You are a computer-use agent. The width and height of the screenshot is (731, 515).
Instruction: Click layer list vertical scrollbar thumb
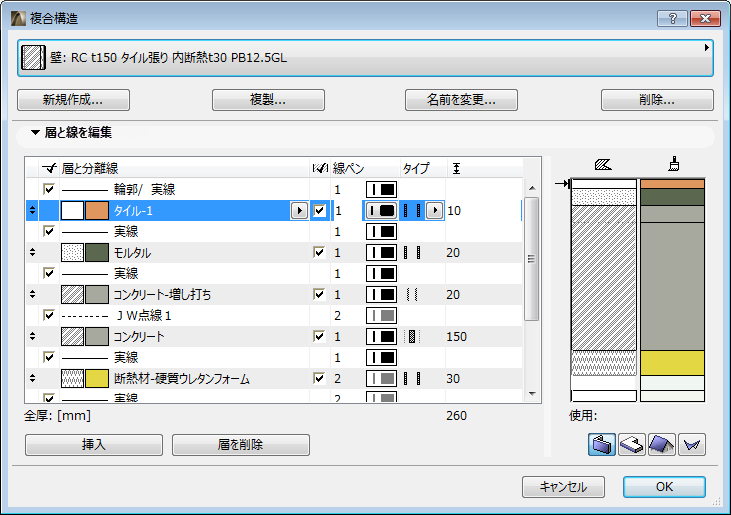coord(531,259)
